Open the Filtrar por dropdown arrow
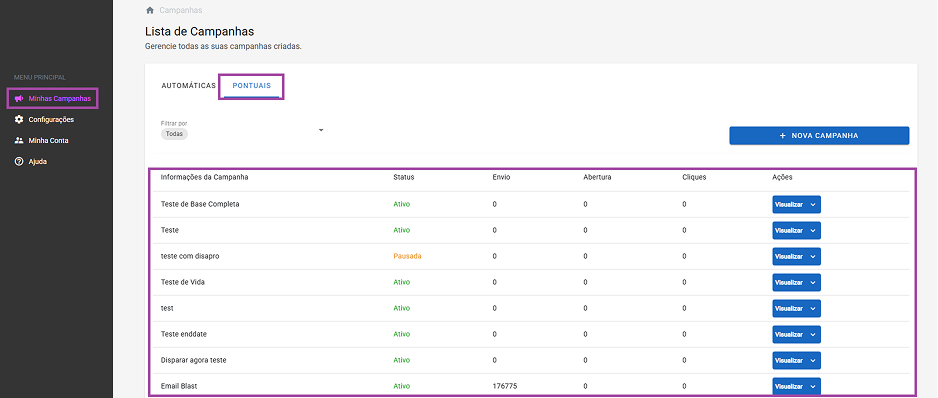The width and height of the screenshot is (938, 398). point(321,130)
